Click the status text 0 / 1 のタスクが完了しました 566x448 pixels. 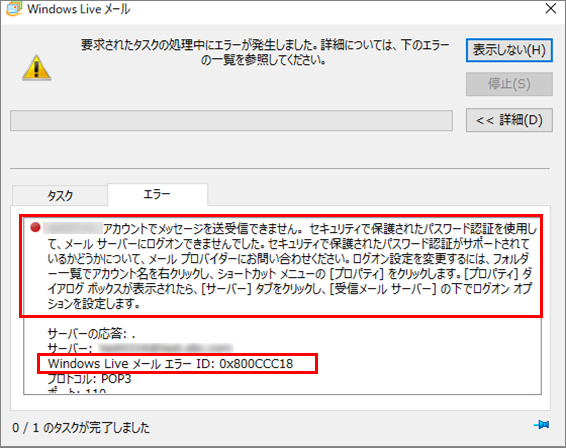(81, 428)
